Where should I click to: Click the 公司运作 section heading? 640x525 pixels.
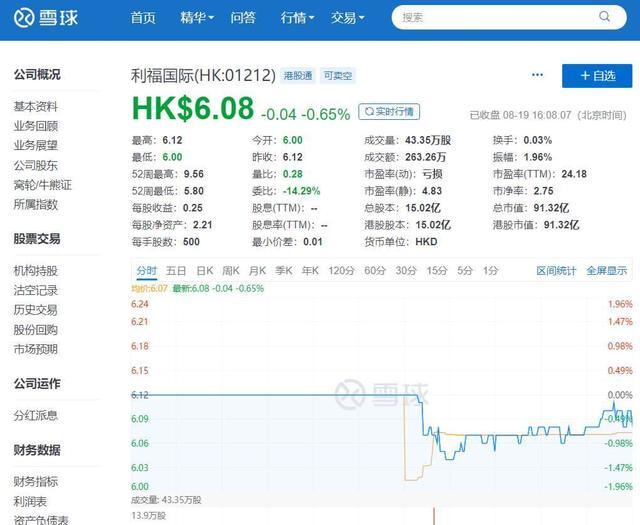pos(37,384)
